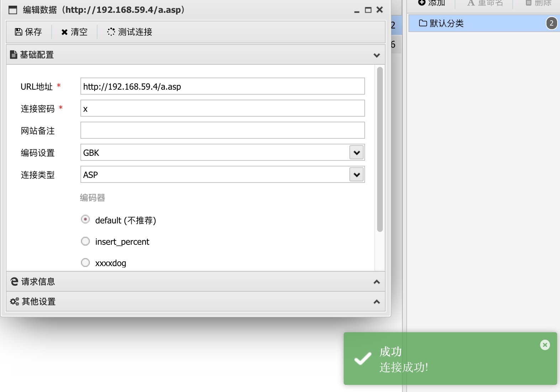
Task: Maximize the edit data dialog
Action: click(368, 10)
